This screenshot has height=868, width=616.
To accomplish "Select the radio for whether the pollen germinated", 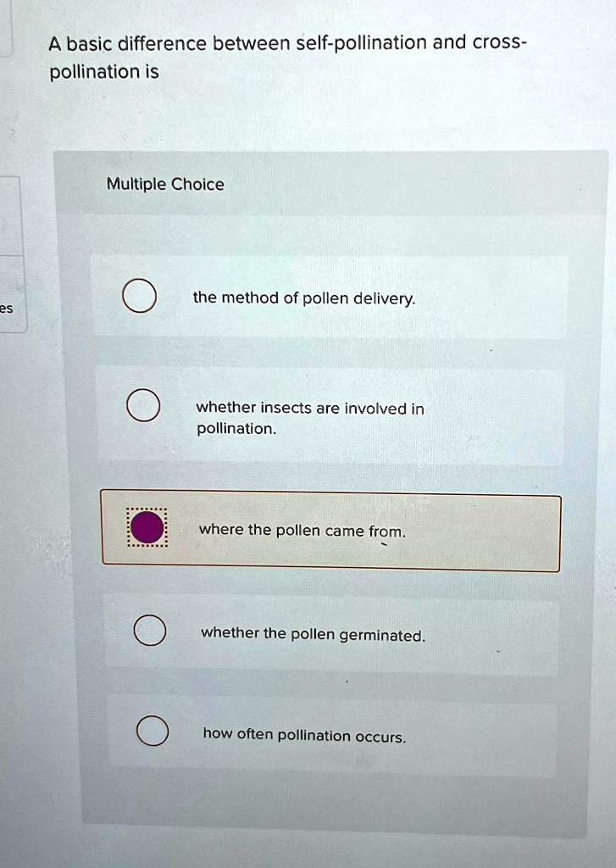I will coord(149,630).
